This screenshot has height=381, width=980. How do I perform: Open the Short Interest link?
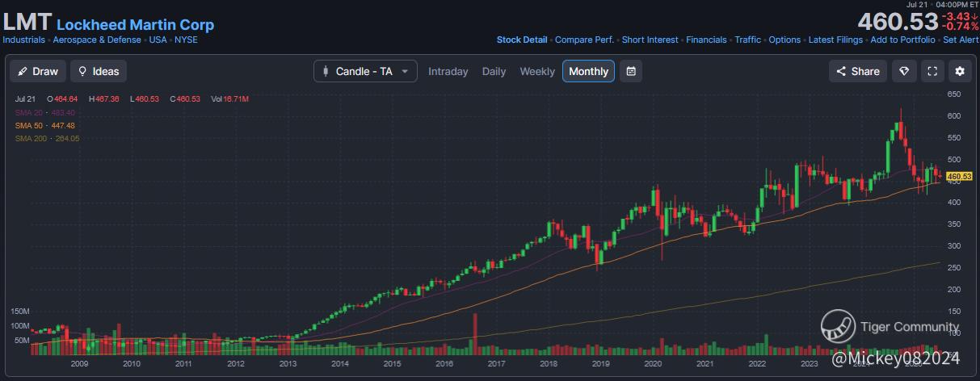pyautogui.click(x=650, y=40)
